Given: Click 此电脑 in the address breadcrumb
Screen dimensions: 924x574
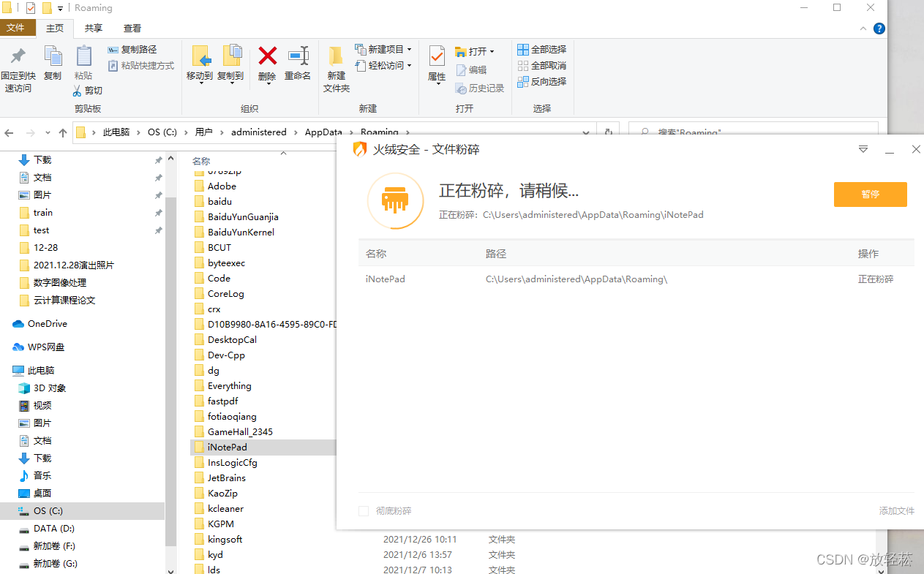Looking at the screenshot, I should [116, 132].
